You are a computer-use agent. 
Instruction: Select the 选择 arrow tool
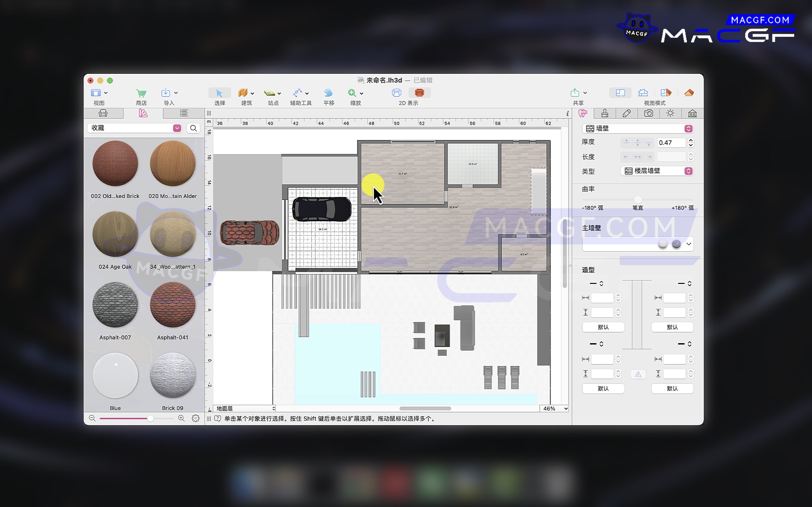click(219, 93)
